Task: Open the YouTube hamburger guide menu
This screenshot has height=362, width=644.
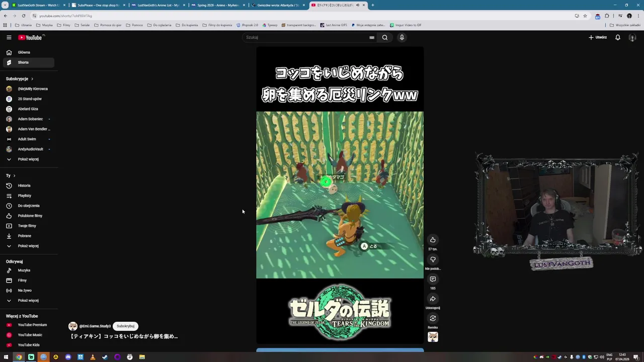Action: click(x=9, y=37)
